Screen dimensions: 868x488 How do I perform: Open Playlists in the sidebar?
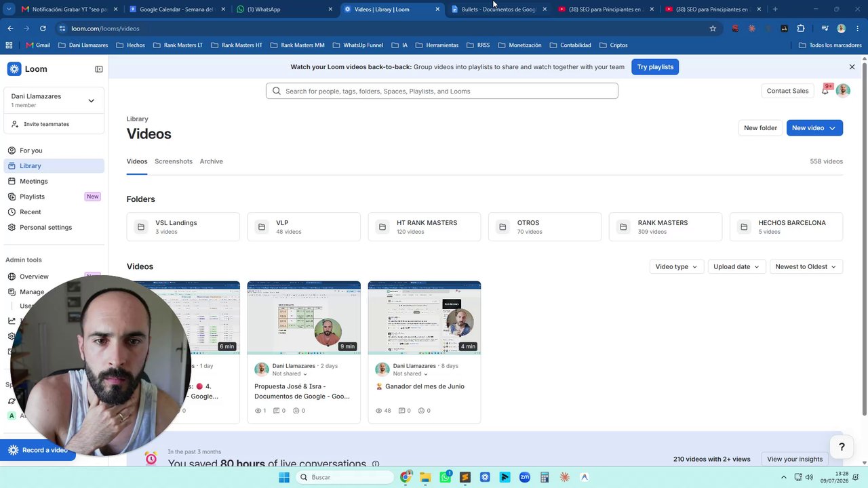[54, 197]
